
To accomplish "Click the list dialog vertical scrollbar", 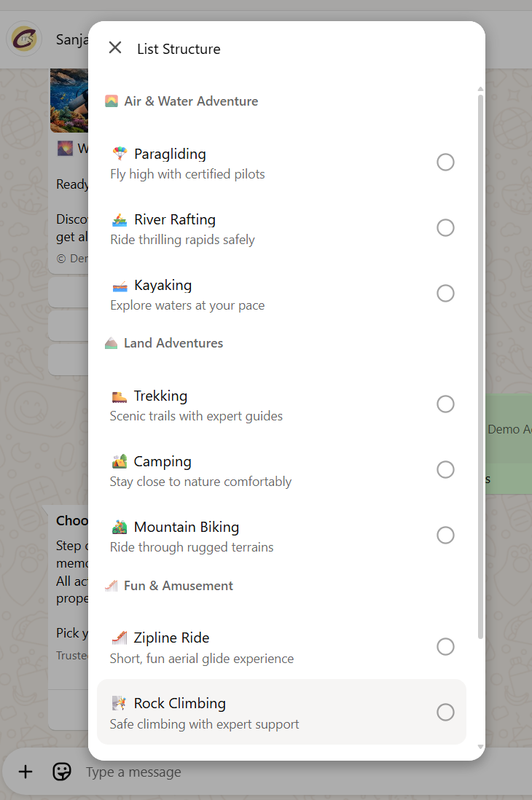I will click(480, 366).
